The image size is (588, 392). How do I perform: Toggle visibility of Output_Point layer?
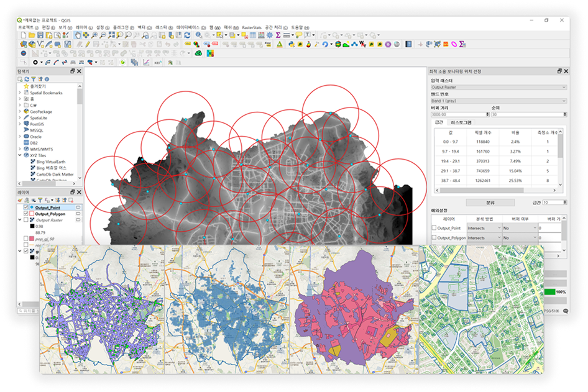click(25, 207)
